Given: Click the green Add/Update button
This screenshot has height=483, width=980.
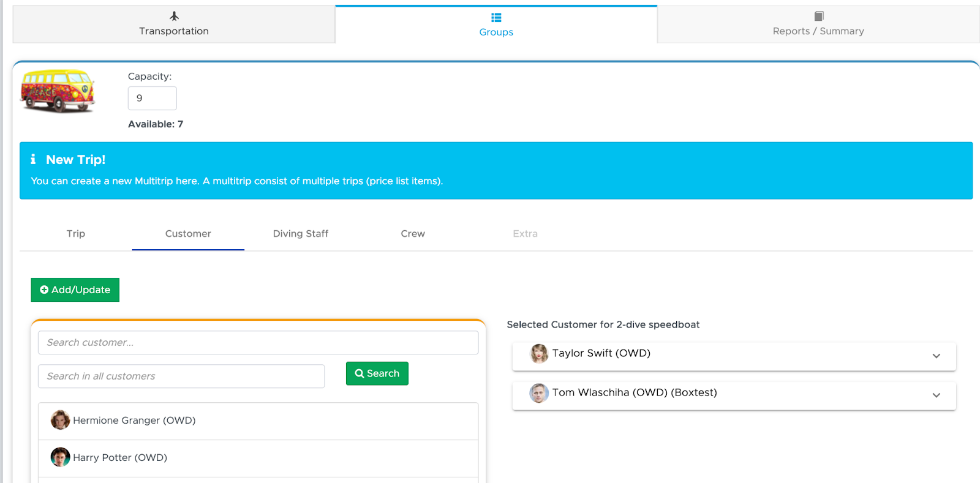Looking at the screenshot, I should (75, 290).
